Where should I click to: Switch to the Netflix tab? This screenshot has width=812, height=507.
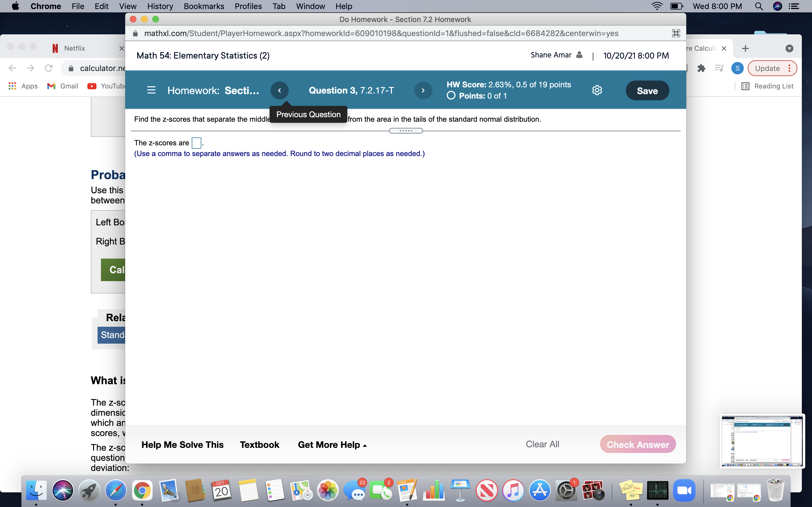coord(74,48)
